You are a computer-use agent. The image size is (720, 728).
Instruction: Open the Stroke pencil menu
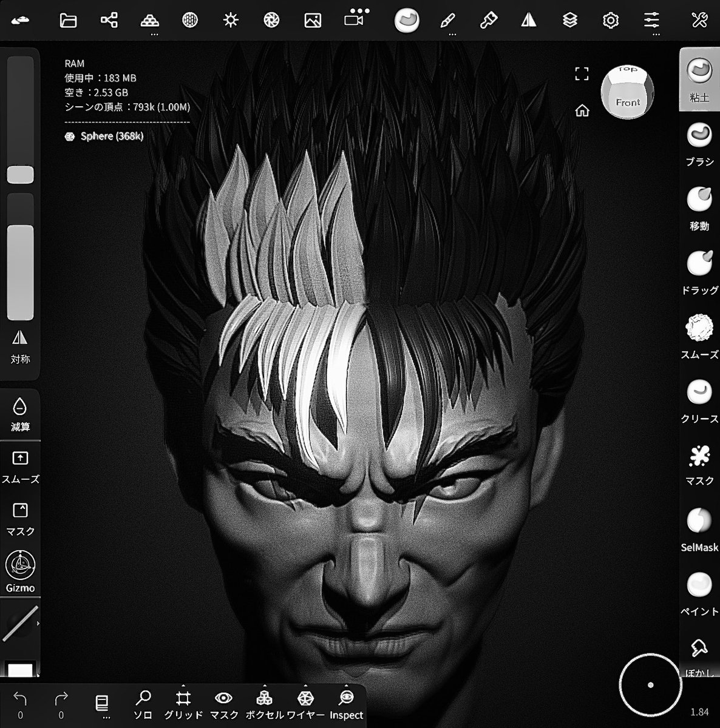(447, 21)
